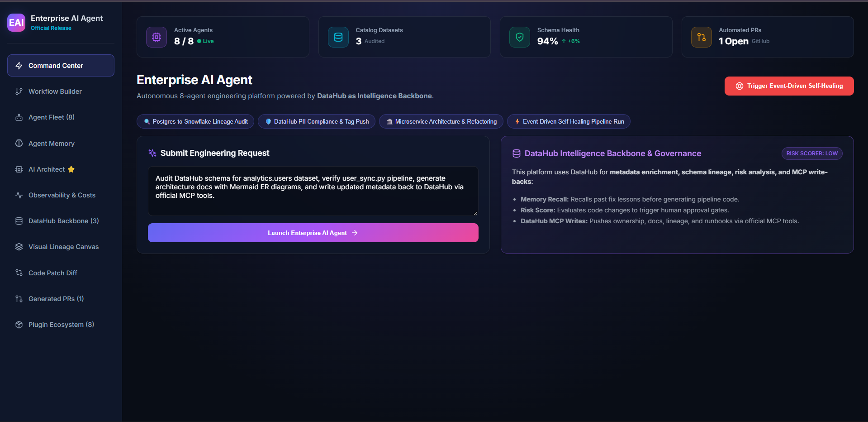This screenshot has width=868, height=422.
Task: Click inside the engineering request text box
Action: (313, 191)
